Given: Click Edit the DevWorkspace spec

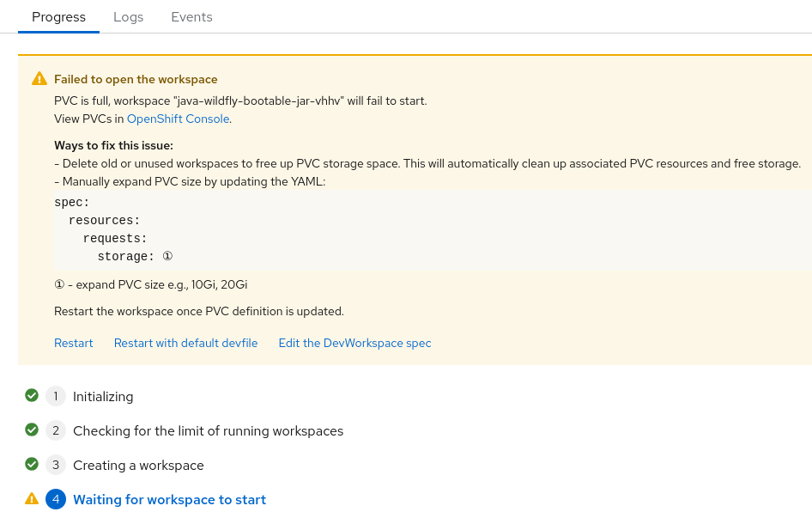Looking at the screenshot, I should (x=354, y=343).
